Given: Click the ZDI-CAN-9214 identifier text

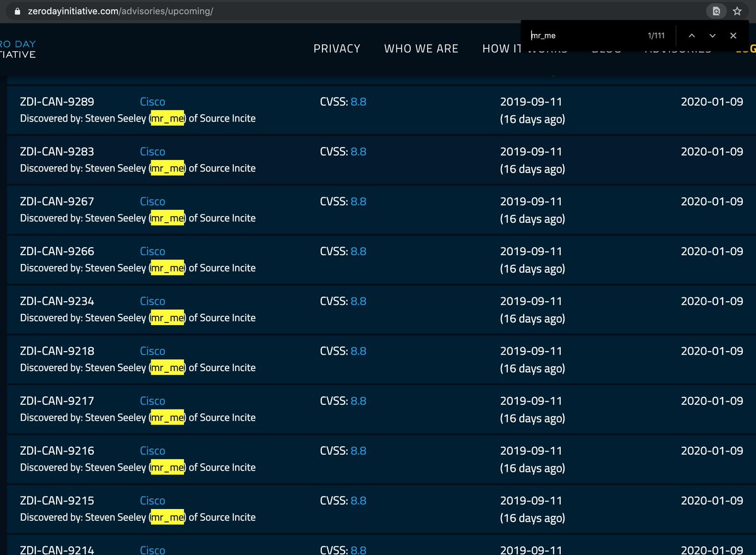Looking at the screenshot, I should pyautogui.click(x=57, y=550).
